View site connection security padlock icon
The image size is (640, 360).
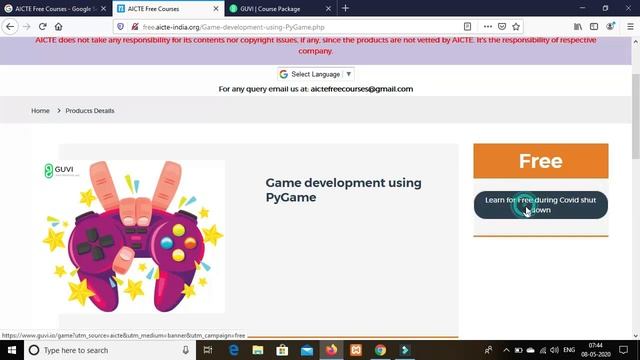135,27
